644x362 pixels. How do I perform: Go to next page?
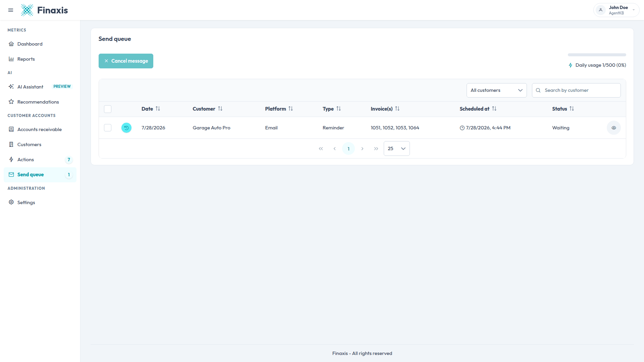pos(362,148)
